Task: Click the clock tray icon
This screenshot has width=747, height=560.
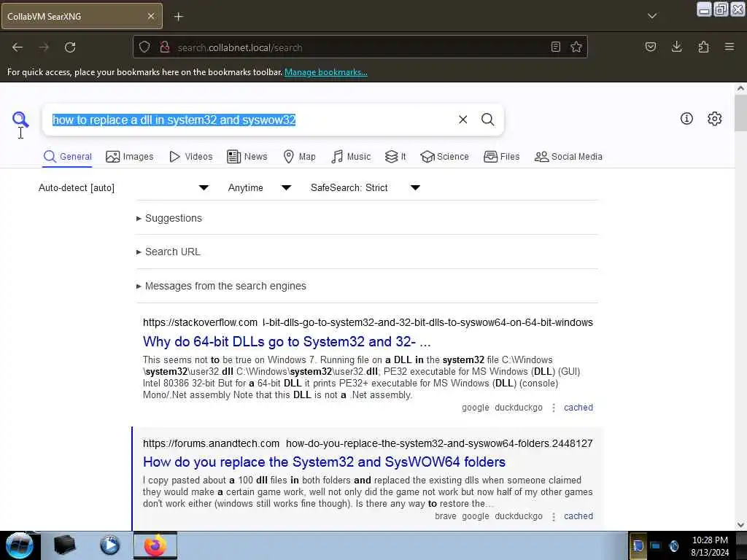Action: [673, 545]
